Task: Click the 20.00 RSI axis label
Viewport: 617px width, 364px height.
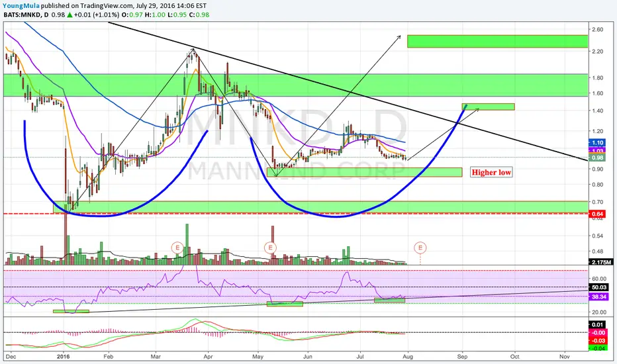Action: click(x=598, y=312)
